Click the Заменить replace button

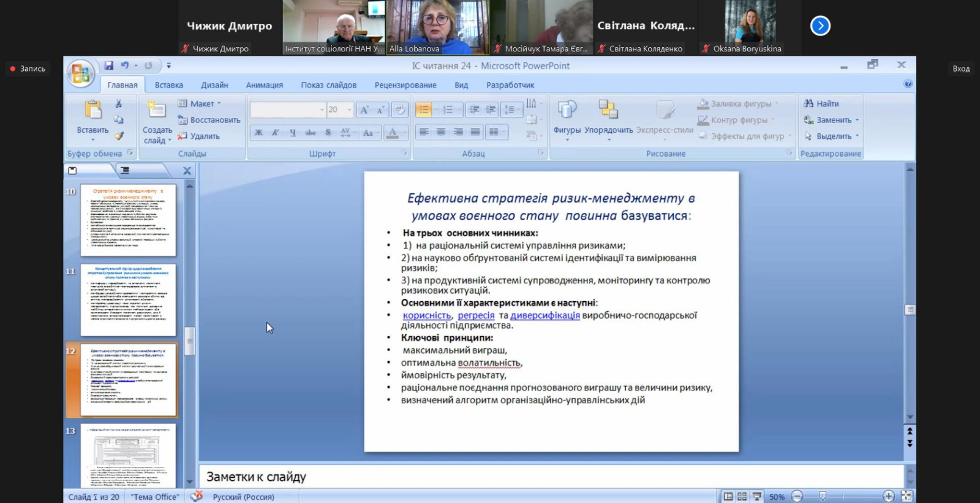(831, 120)
